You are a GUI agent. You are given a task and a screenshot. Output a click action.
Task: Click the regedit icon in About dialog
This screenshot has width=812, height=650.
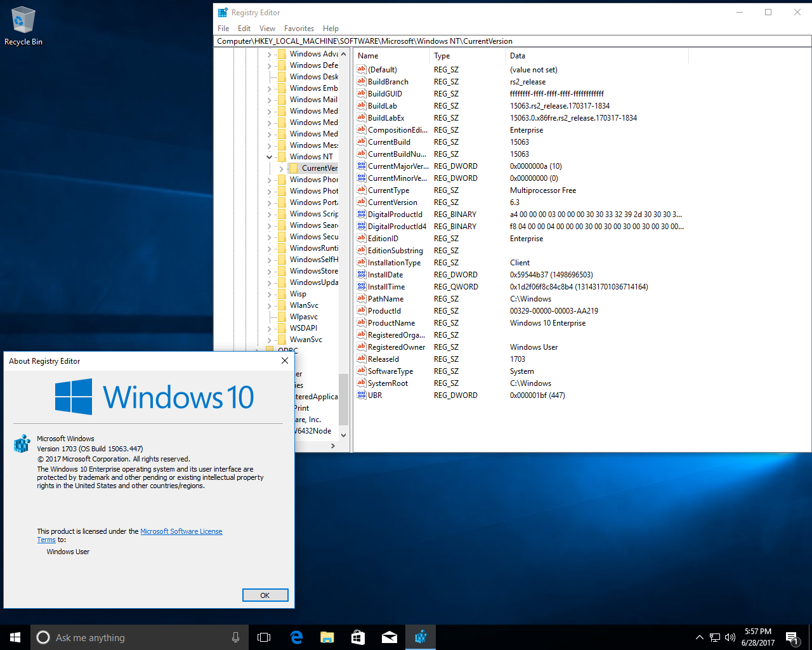(x=22, y=443)
